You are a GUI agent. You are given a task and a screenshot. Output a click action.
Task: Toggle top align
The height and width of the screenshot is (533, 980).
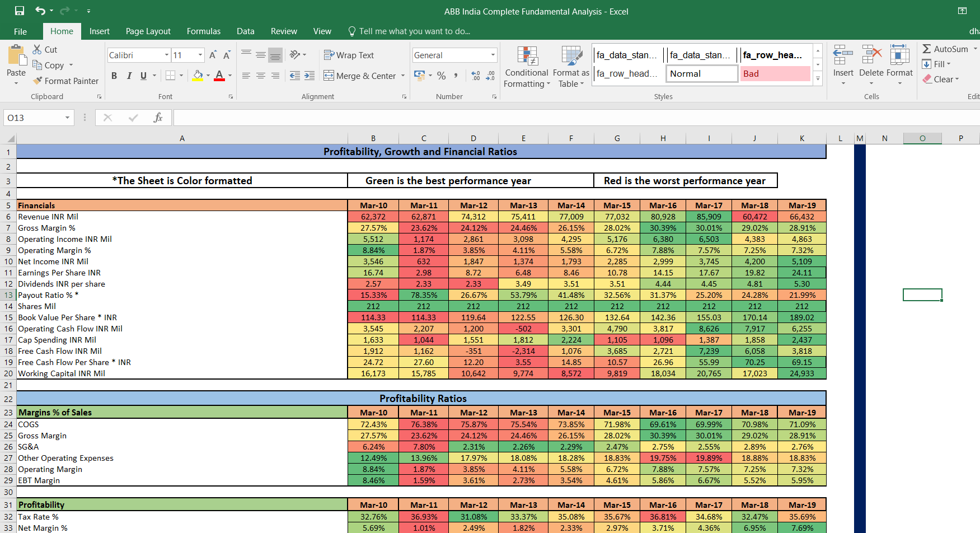tap(246, 55)
